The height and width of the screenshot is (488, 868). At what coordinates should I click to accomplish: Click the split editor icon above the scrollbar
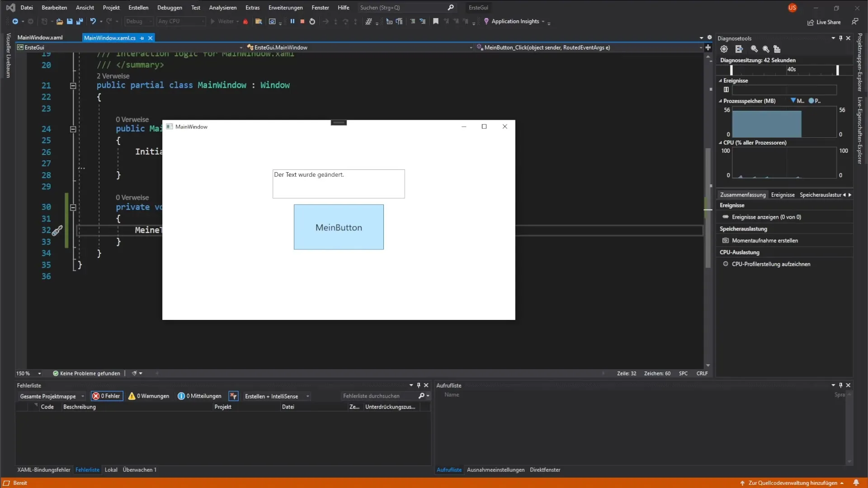tap(708, 47)
